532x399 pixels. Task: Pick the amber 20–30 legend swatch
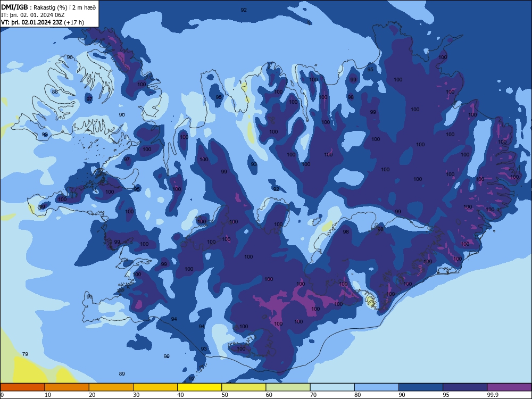pyautogui.click(x=111, y=387)
